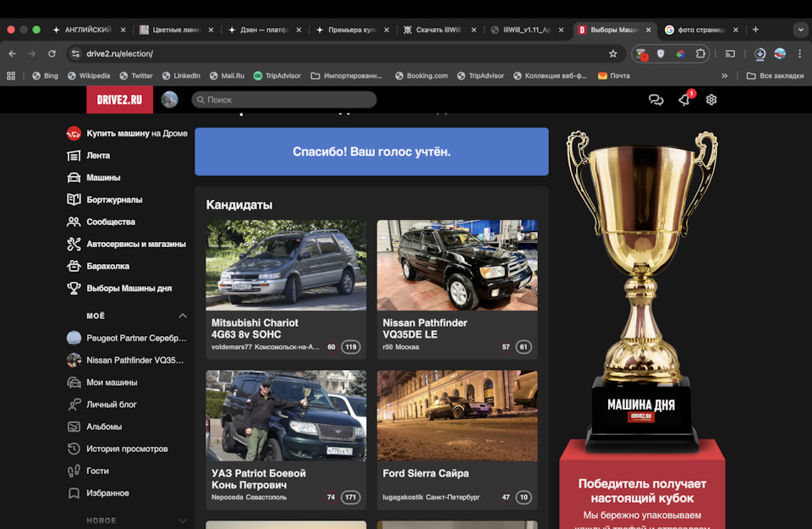The height and width of the screenshot is (529, 812).
Task: Open notifications bell icon
Action: 684,100
